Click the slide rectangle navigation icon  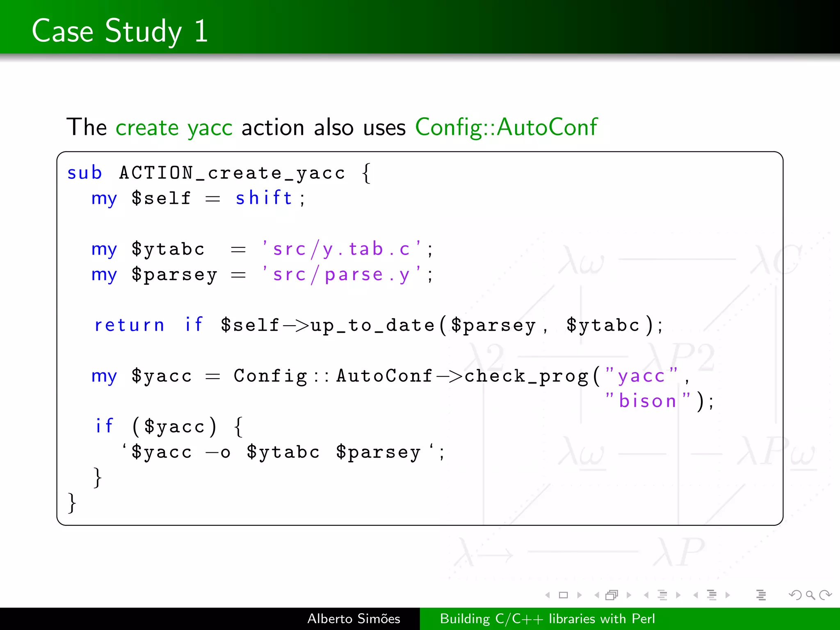click(x=564, y=595)
